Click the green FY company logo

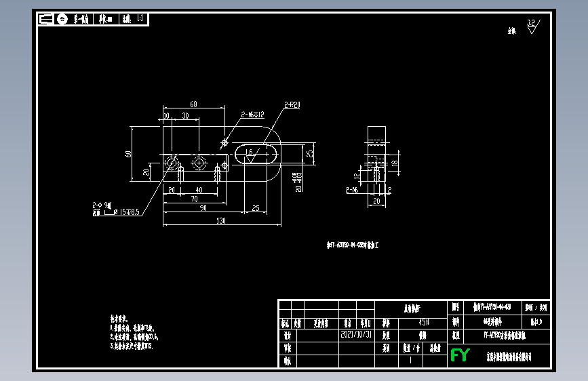point(460,355)
